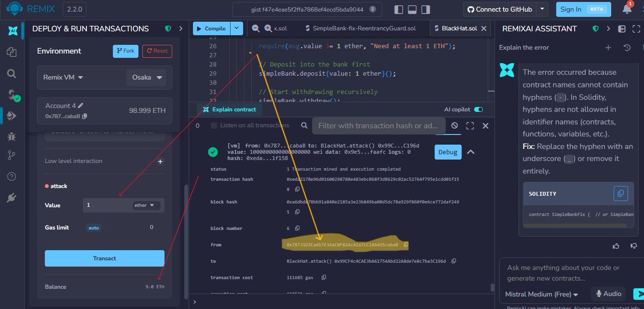Copy the transaction cost gas value
The width and height of the screenshot is (644, 309).
tap(324, 277)
